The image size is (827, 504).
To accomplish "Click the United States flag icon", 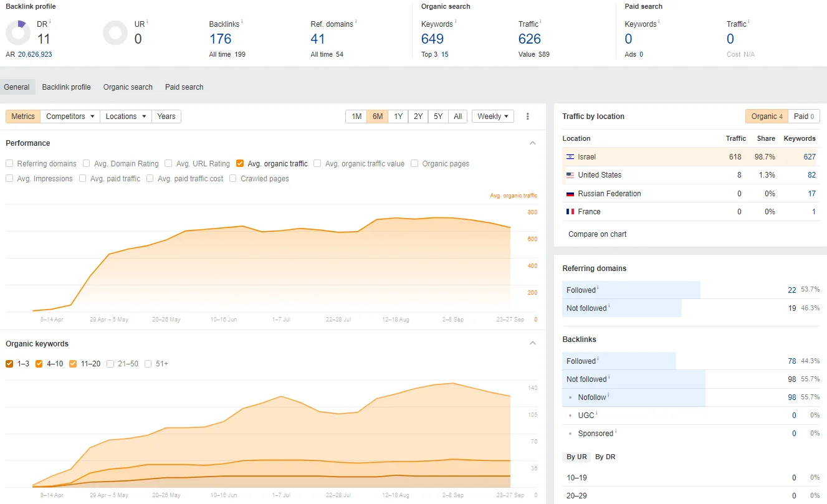I will pos(570,175).
